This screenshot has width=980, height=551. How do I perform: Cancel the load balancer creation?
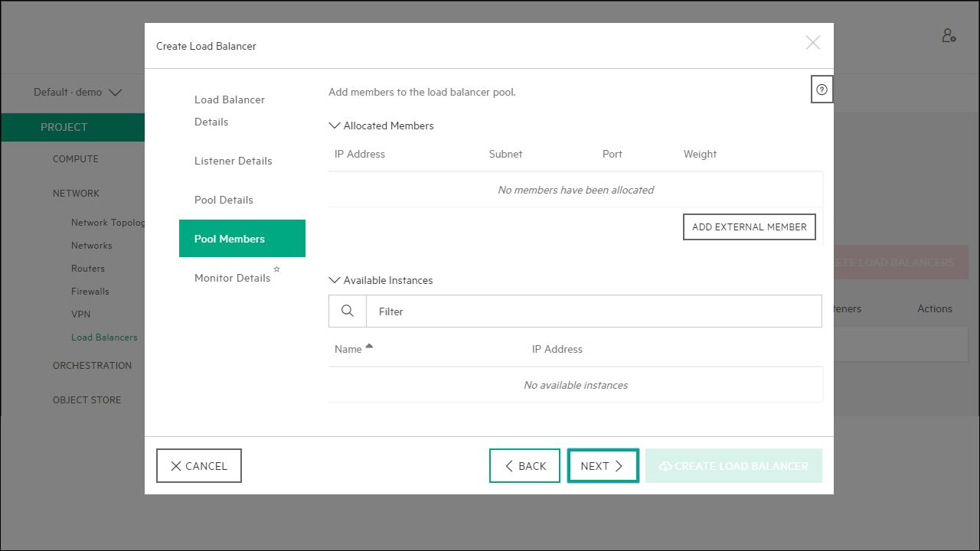199,466
